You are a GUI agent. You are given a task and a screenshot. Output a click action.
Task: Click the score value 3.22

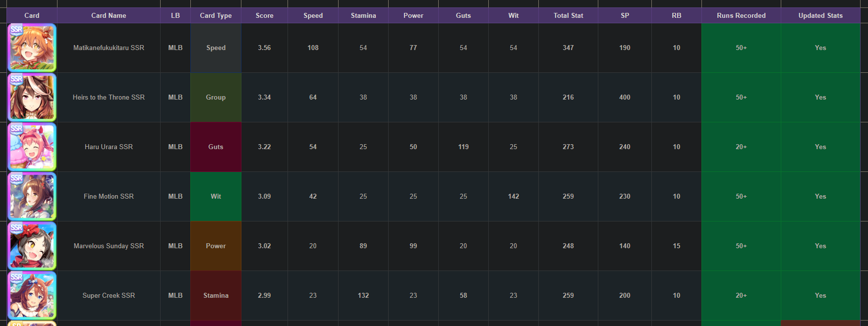coord(264,147)
